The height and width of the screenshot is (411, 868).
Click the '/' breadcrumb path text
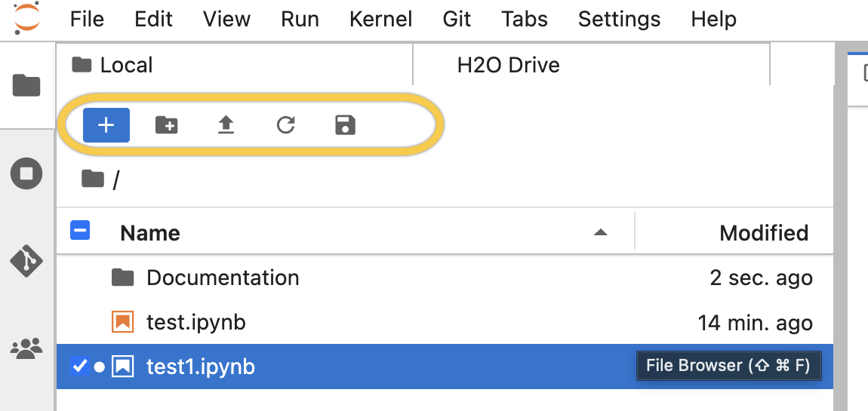[115, 179]
